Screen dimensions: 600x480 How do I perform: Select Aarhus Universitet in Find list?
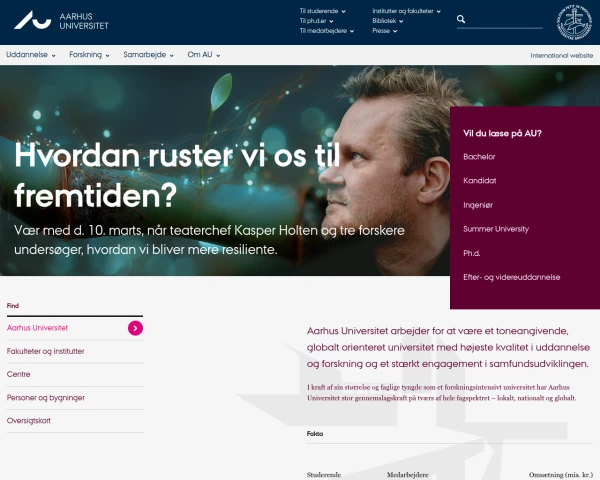tap(37, 328)
